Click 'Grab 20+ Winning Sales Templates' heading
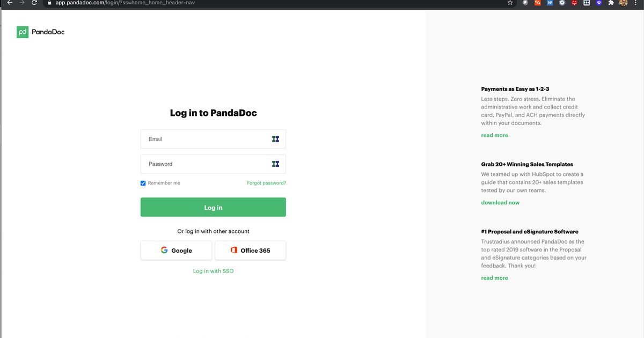 pyautogui.click(x=527, y=164)
